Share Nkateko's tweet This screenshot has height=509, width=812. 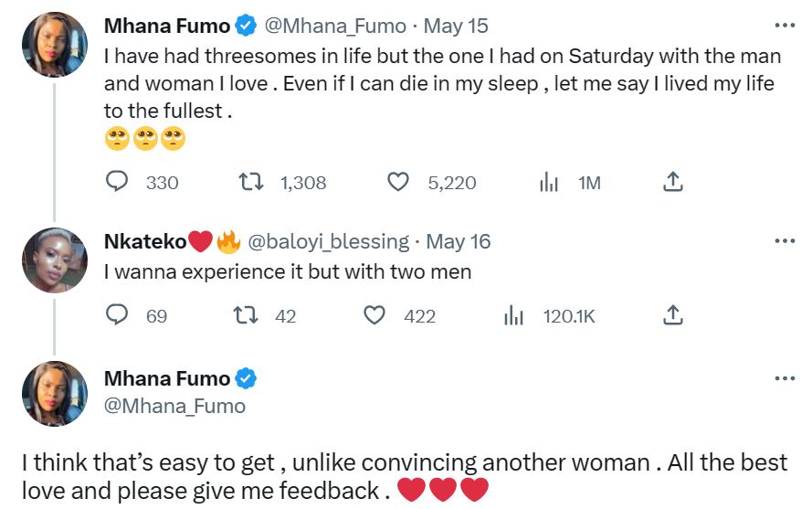(x=672, y=316)
